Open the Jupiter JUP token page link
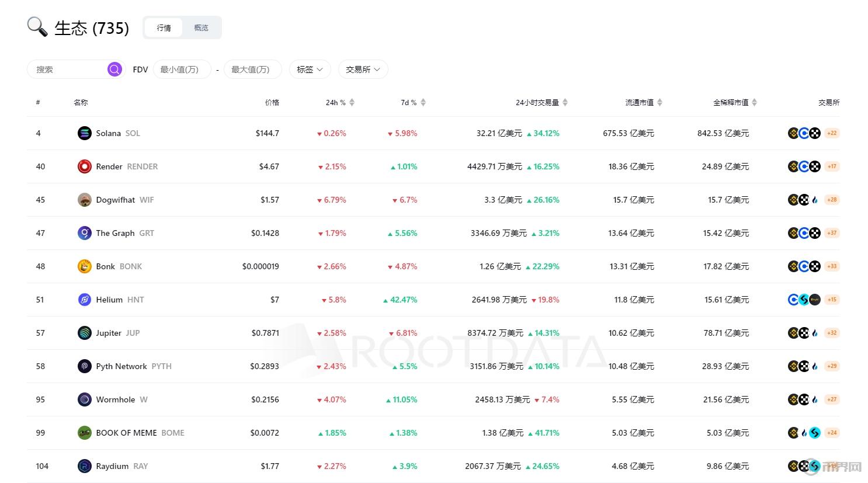The height and width of the screenshot is (483, 868). coord(108,332)
